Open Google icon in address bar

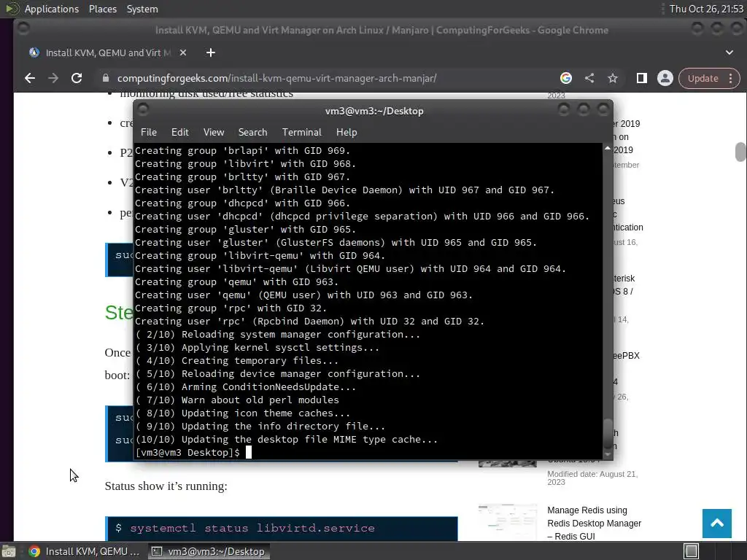tap(566, 78)
